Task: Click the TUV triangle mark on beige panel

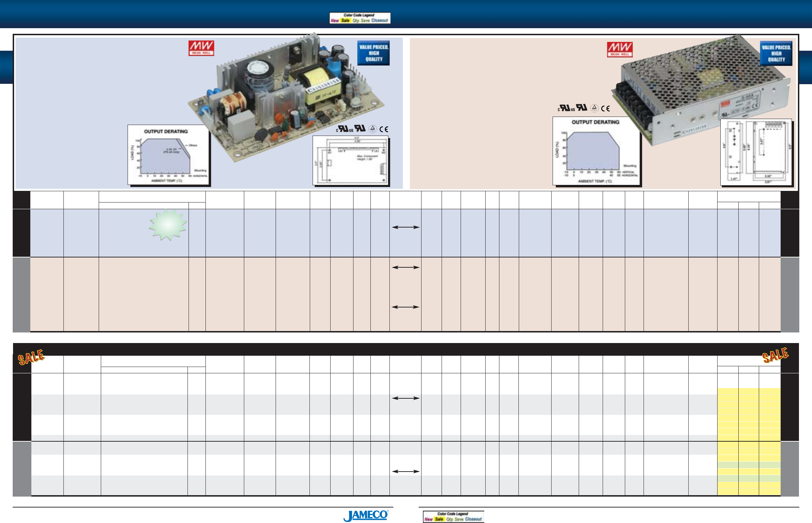Action: (x=595, y=108)
